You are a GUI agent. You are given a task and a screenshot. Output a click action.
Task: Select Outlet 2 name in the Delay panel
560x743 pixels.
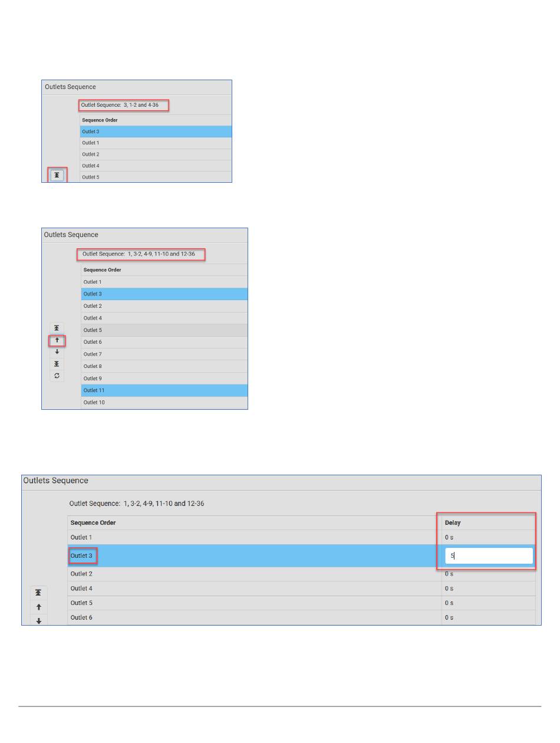click(81, 574)
